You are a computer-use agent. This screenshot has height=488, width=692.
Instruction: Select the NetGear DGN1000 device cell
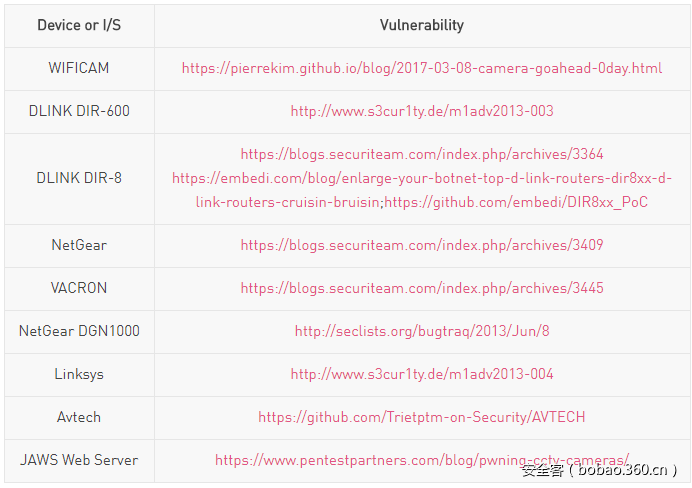(79, 331)
